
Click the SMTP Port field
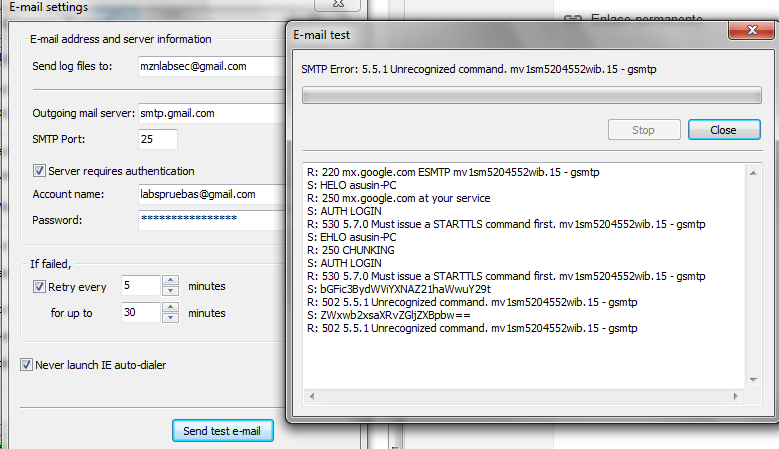tap(157, 139)
